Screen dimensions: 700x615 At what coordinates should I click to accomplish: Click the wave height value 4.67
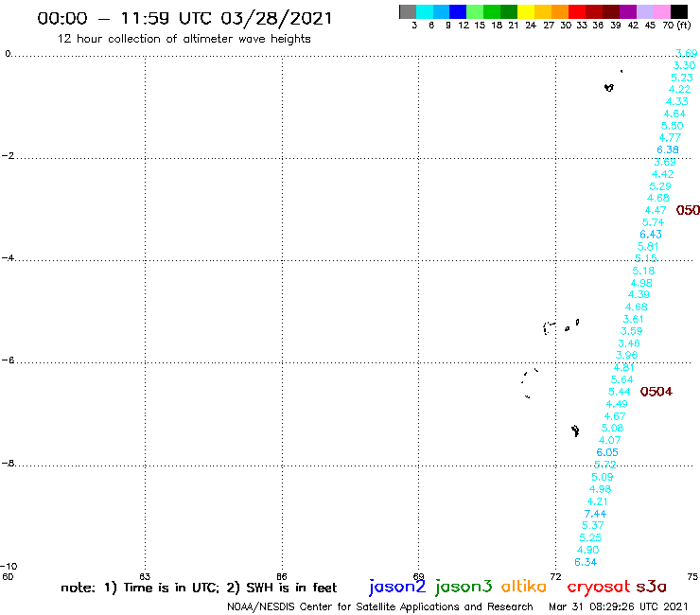point(614,416)
